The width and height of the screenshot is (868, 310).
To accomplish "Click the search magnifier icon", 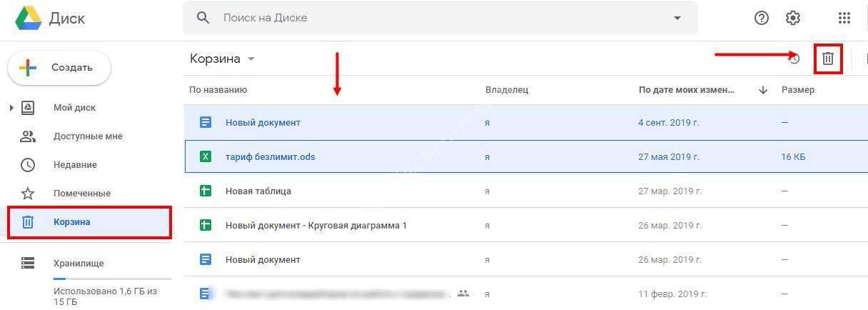I will coord(203,18).
